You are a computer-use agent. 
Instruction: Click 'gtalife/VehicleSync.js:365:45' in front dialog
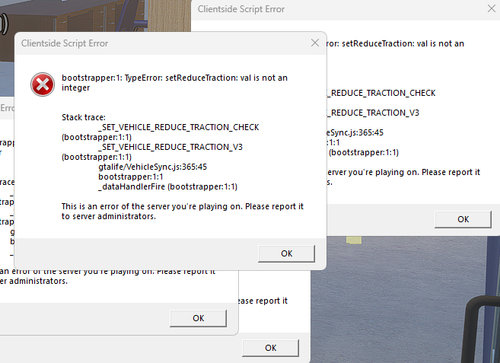[x=153, y=167]
